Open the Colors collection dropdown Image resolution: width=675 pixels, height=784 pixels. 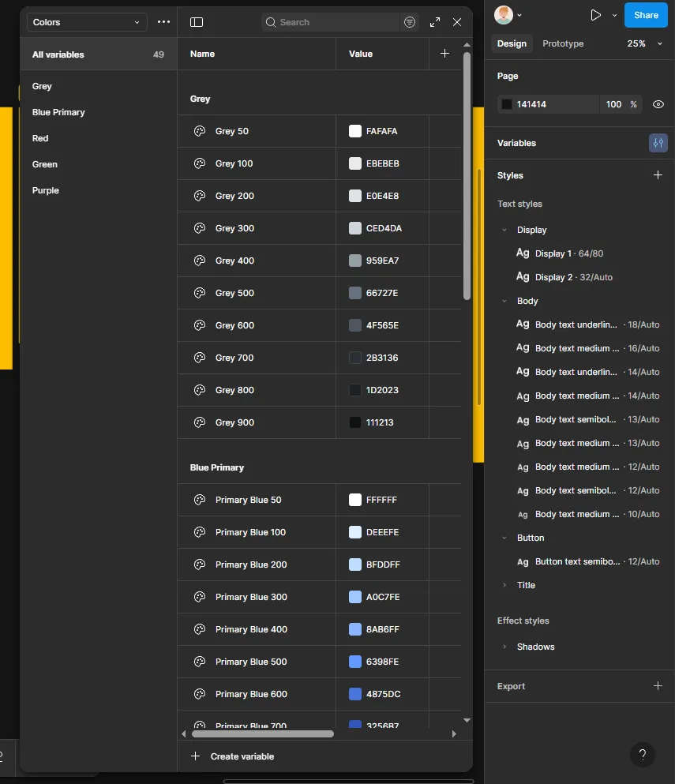[87, 22]
